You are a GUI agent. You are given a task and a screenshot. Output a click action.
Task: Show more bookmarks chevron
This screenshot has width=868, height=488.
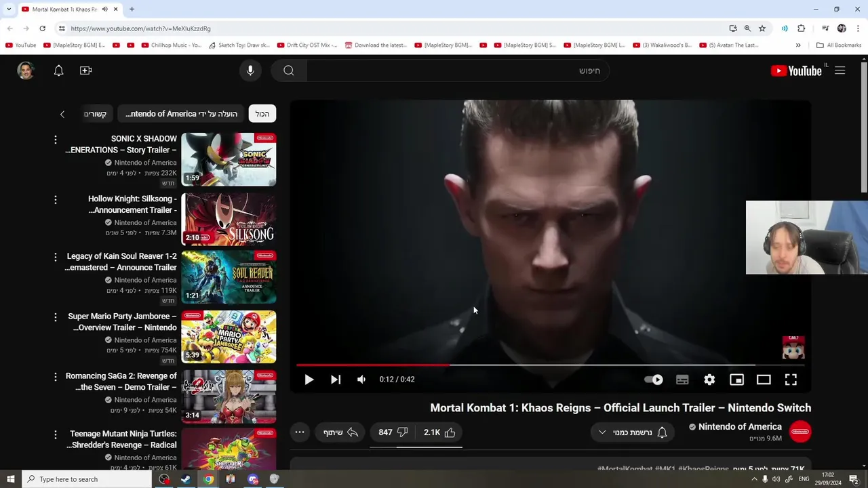point(798,45)
